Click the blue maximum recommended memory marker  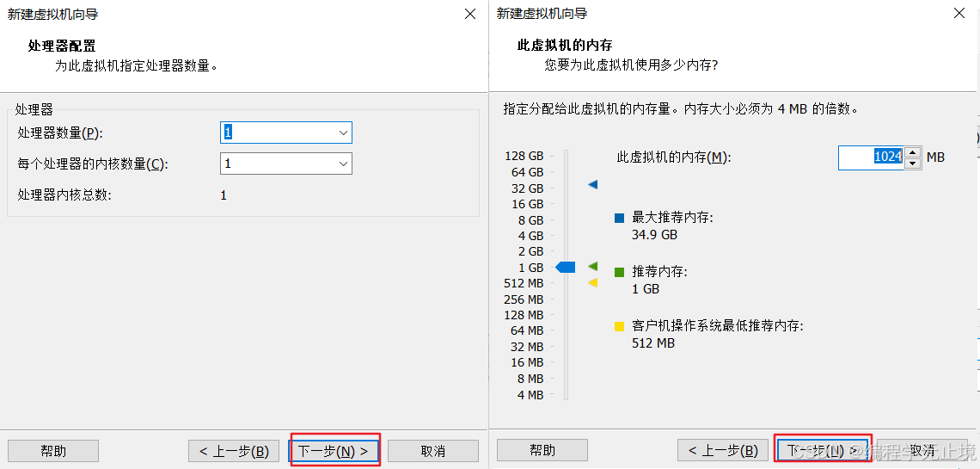click(593, 184)
